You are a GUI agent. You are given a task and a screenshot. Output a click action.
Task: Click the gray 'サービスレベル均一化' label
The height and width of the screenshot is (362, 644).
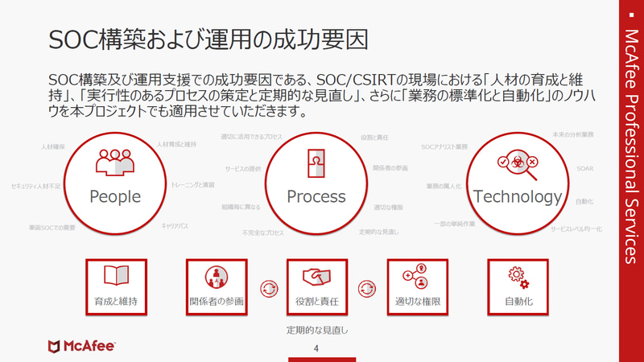click(x=576, y=229)
